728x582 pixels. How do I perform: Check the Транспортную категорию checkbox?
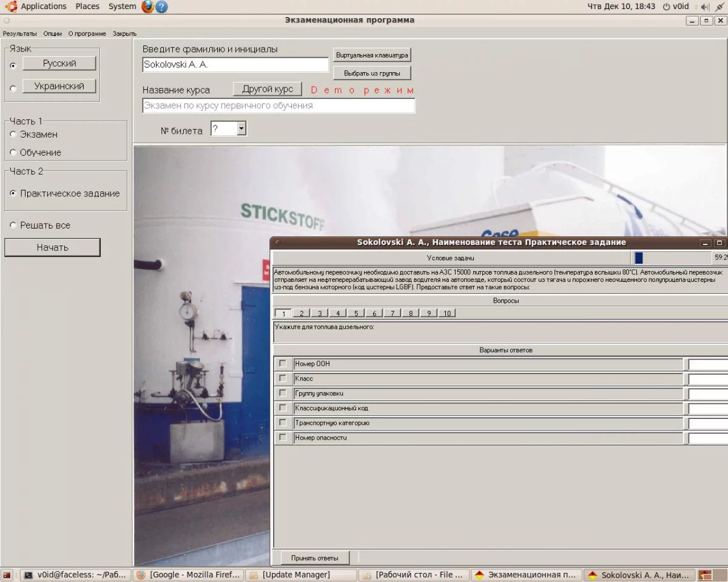pos(282,423)
